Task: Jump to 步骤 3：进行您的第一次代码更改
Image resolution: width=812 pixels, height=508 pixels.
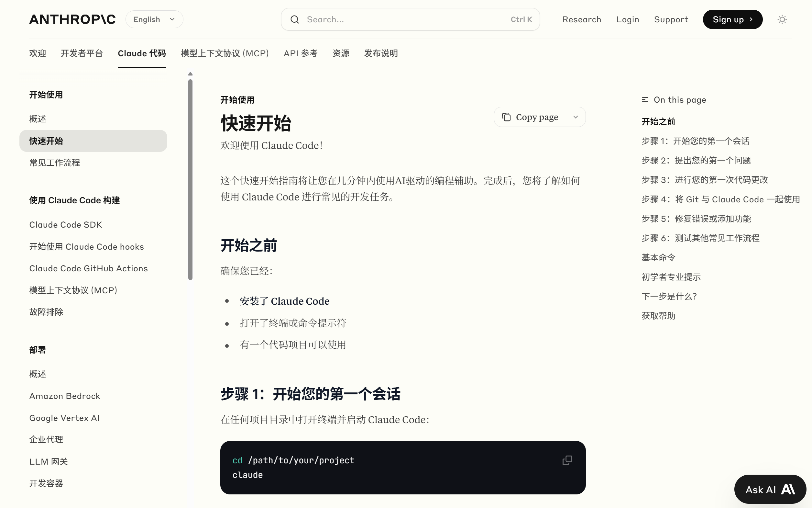Action: (x=705, y=180)
